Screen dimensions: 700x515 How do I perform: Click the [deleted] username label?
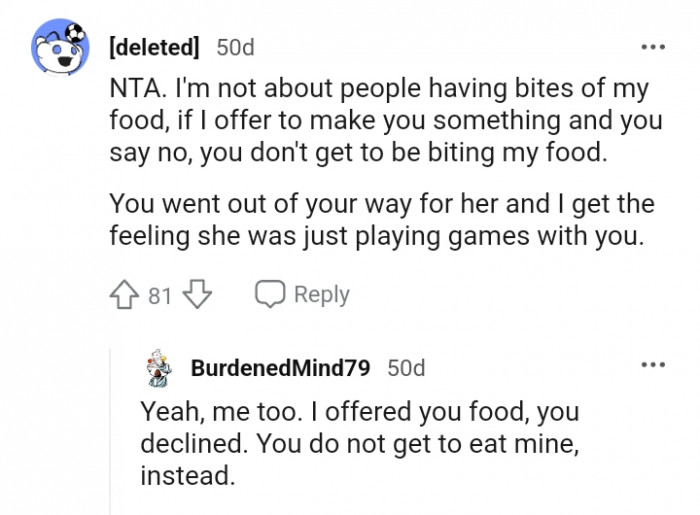pyautogui.click(x=154, y=47)
